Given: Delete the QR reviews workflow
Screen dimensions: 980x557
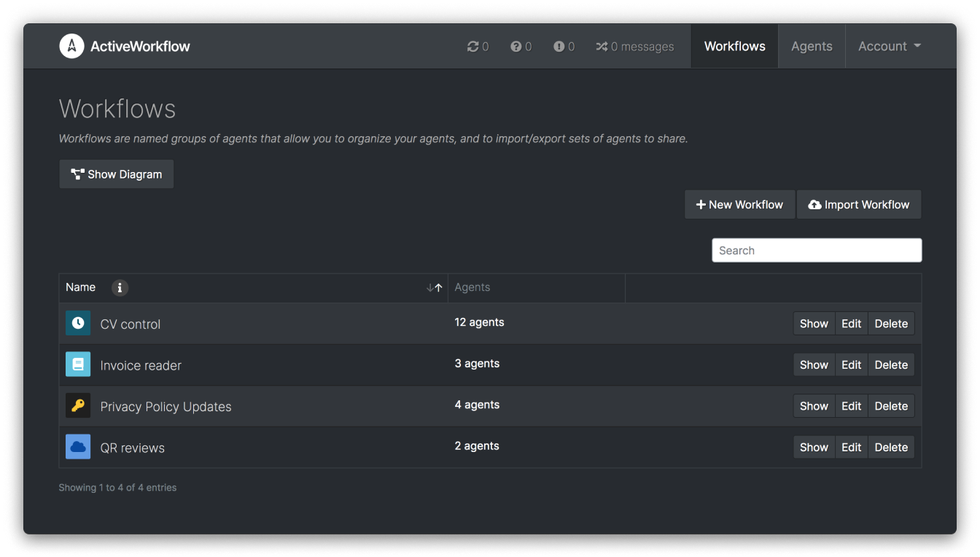Looking at the screenshot, I should [x=891, y=447].
